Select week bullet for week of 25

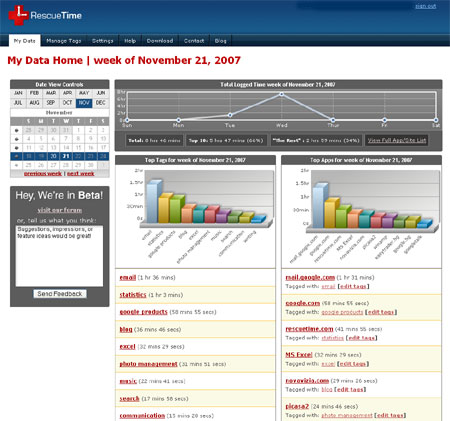coord(17,165)
